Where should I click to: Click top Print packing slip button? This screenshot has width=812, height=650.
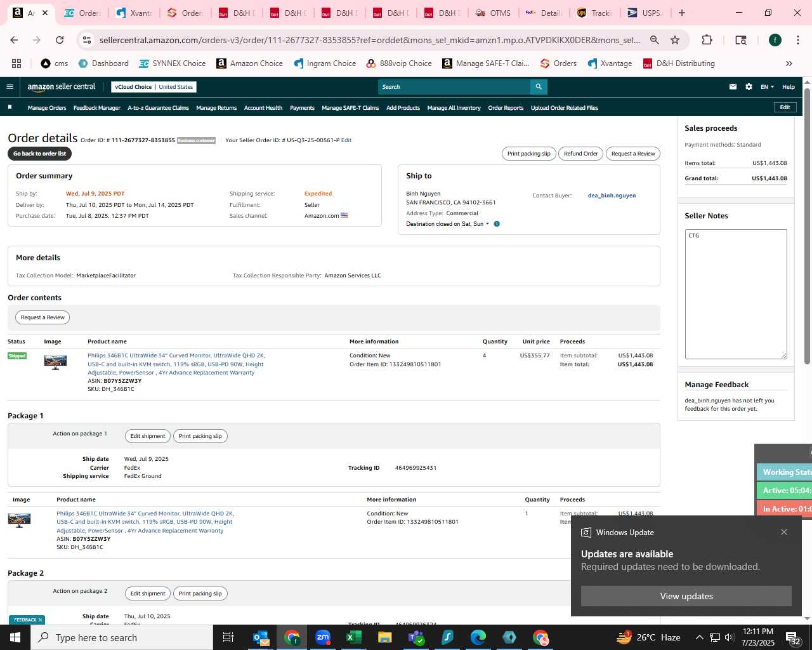[528, 154]
